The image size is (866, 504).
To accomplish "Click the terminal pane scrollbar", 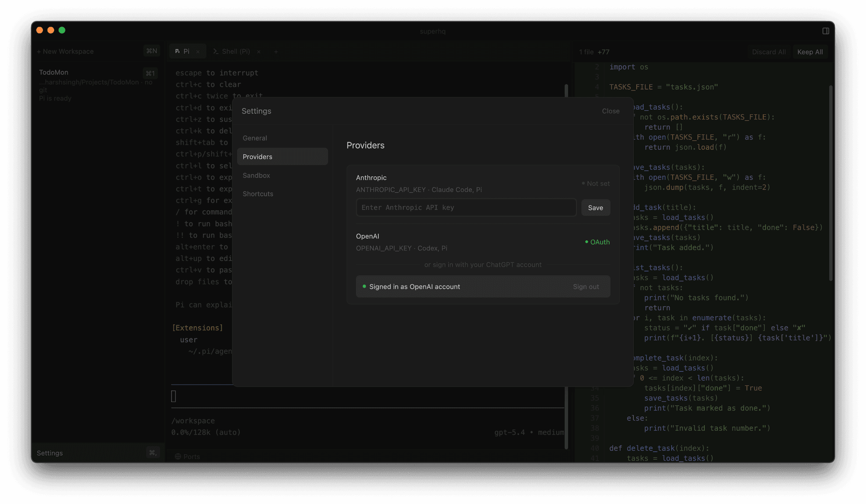I will [567, 266].
